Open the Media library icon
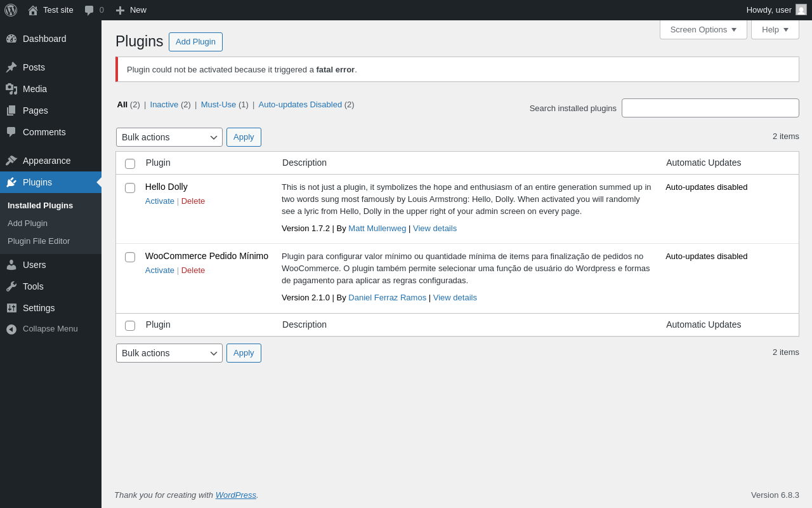This screenshot has height=508, width=812. click(x=11, y=89)
